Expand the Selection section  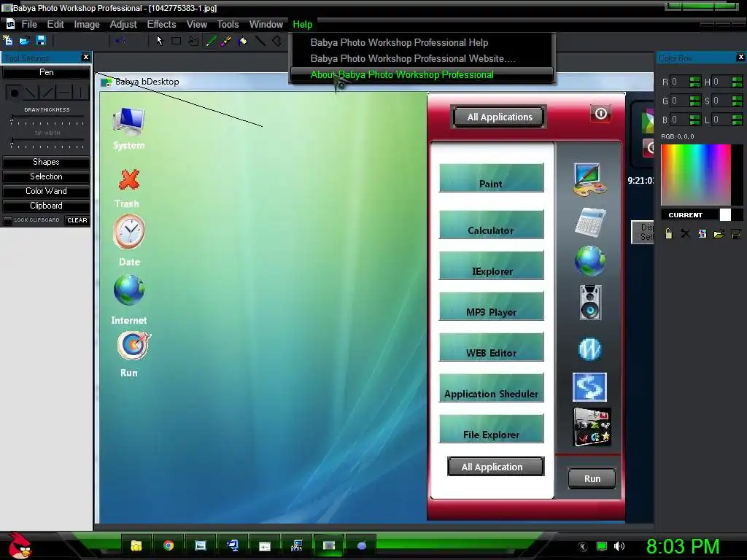pos(46,176)
